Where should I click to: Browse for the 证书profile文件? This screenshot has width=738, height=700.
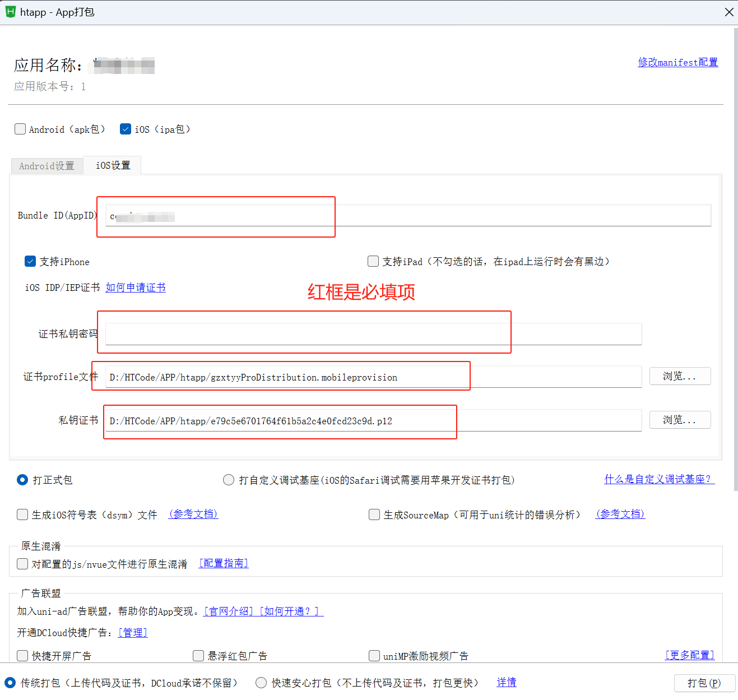(680, 376)
